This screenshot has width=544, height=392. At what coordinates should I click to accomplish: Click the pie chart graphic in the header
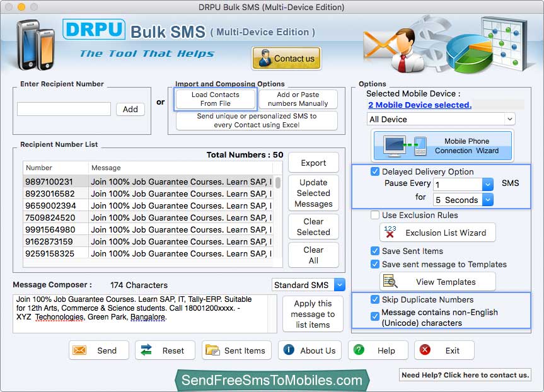pos(469,53)
